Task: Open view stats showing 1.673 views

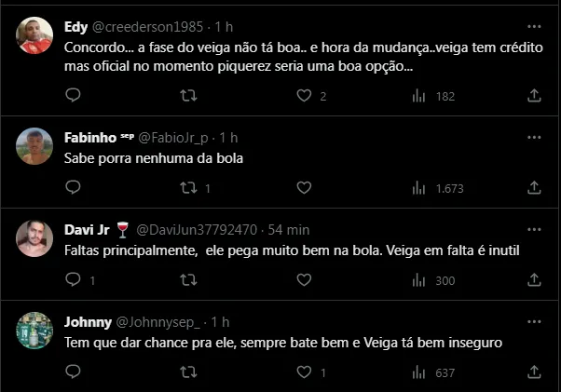Action: [x=418, y=188]
